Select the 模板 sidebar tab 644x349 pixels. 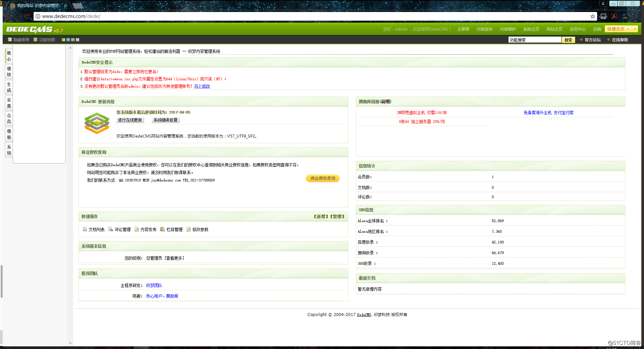point(9,134)
